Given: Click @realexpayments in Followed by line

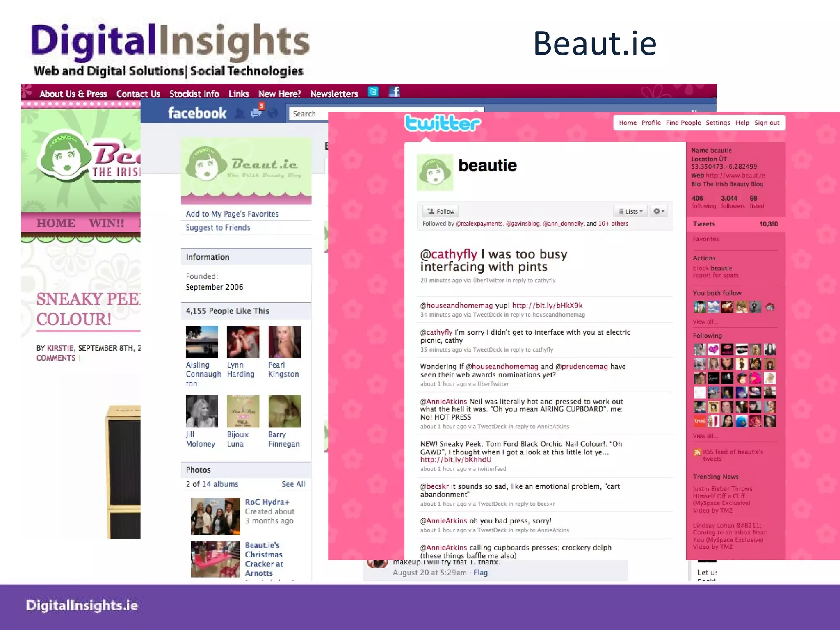Looking at the screenshot, I should (x=479, y=224).
